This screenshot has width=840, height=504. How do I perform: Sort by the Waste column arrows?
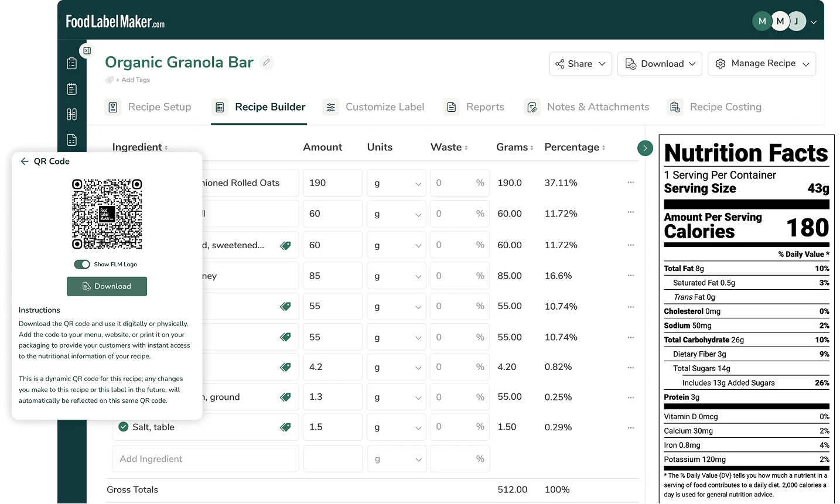tap(466, 148)
